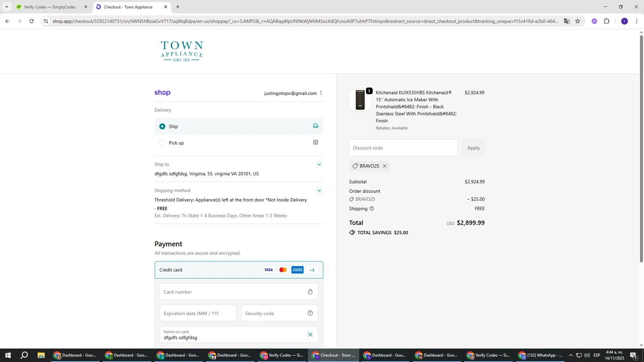Viewport: 644px width, 362px height.
Task: Switch to Checkout Town taskbar window
Action: pos(334,355)
